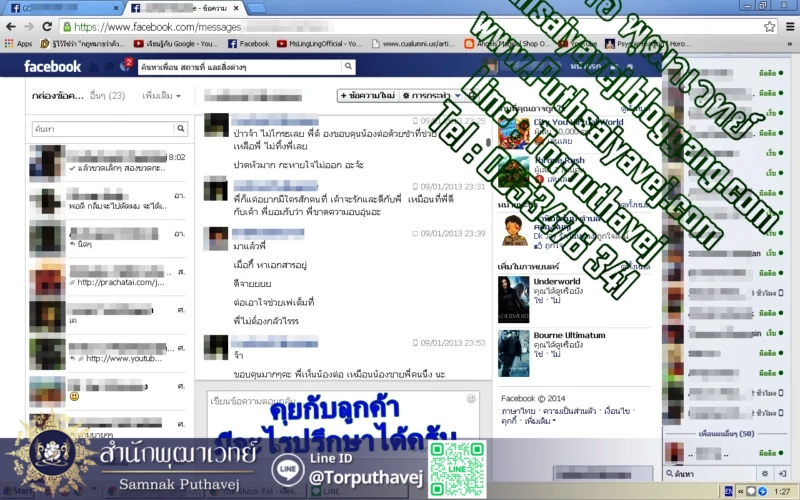Screen dimensions: 800x500
Task: Open a new browser tab
Action: tap(256, 8)
